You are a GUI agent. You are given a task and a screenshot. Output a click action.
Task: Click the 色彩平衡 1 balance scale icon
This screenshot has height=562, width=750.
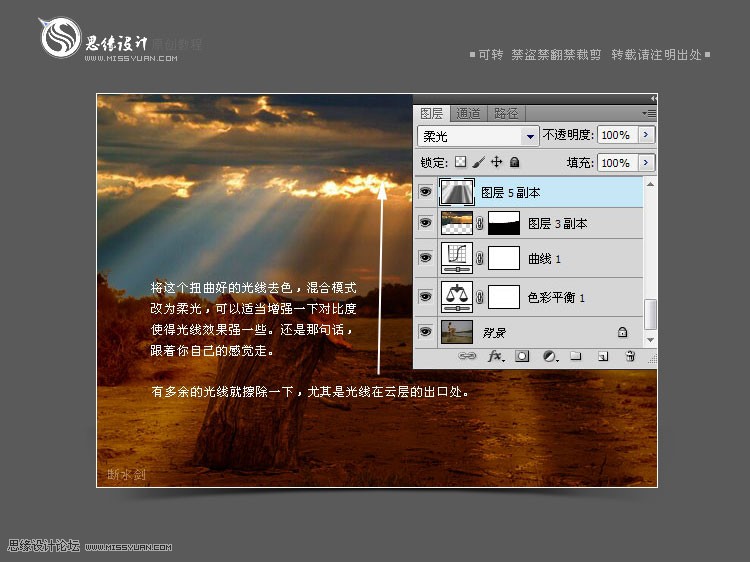(x=457, y=297)
